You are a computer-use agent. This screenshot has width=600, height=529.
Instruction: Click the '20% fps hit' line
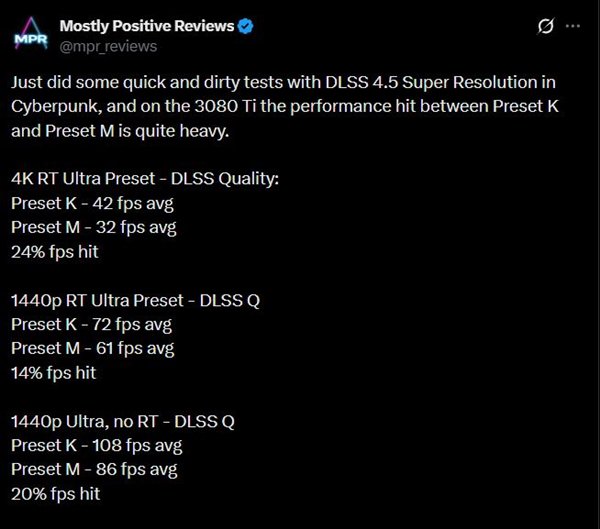pyautogui.click(x=56, y=493)
